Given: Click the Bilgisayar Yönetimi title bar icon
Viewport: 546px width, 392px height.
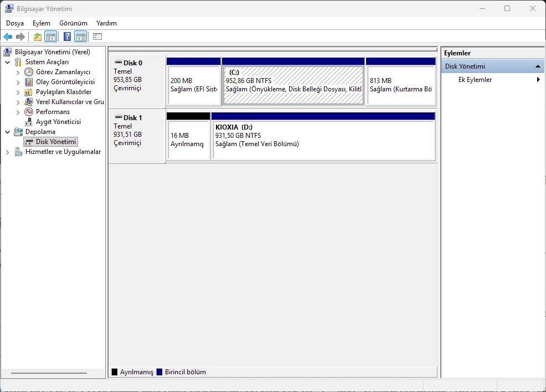Looking at the screenshot, I should [9, 8].
